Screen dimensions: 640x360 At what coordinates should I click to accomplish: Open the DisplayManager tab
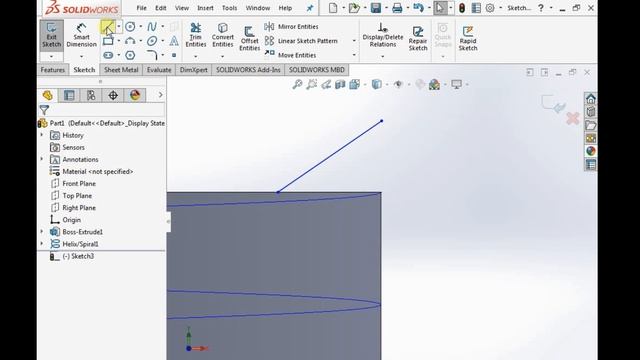tap(135, 96)
